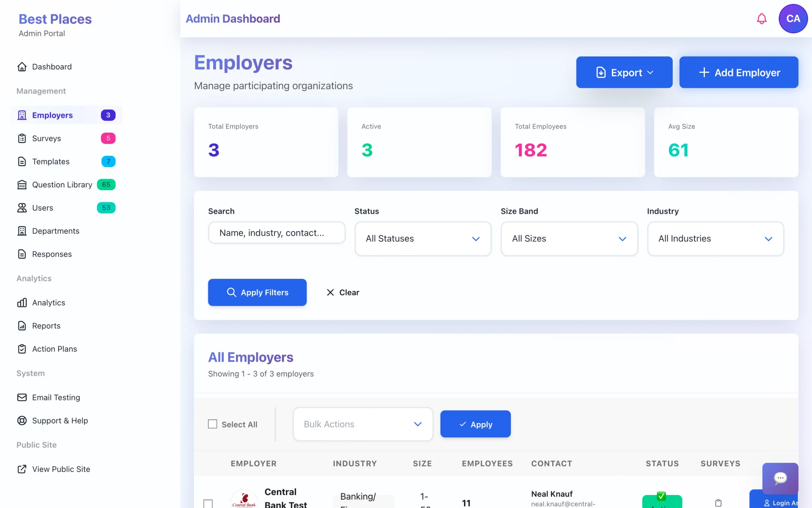Click the Support & Help lifebuoy icon
The image size is (812, 508).
pos(22,421)
